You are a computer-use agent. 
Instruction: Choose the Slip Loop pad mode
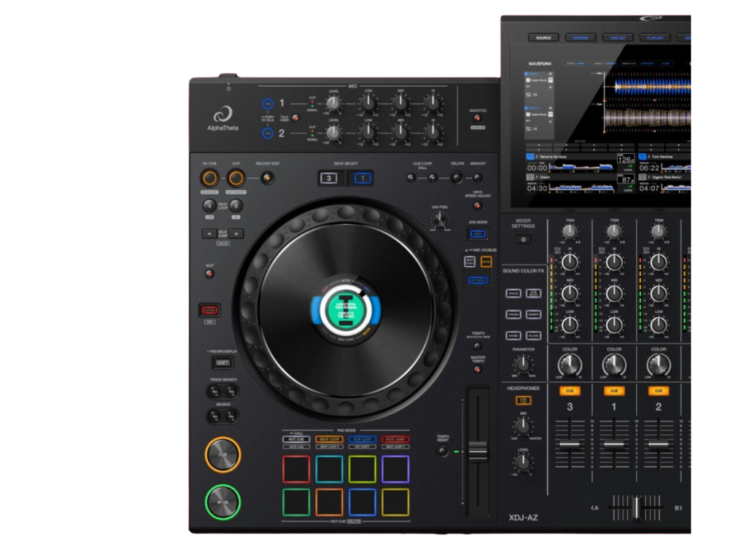coord(362,439)
